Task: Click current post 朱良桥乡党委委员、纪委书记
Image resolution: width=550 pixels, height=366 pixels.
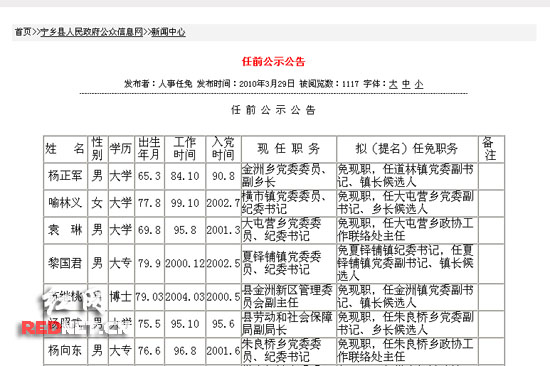Action: pyautogui.click(x=289, y=351)
